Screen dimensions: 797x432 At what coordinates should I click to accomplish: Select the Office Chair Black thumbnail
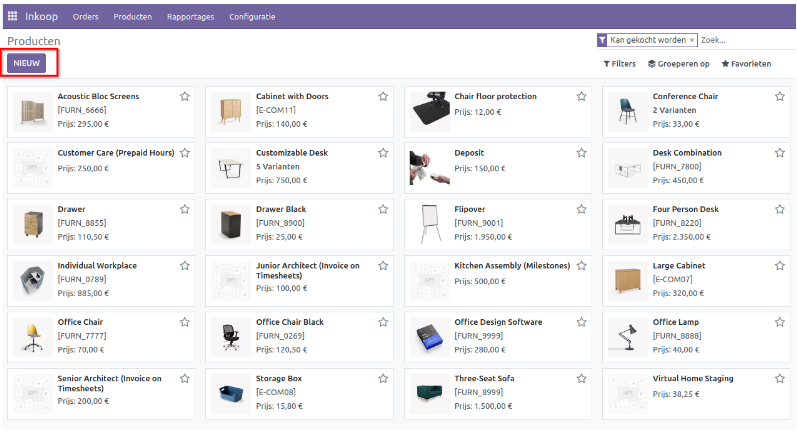point(230,336)
